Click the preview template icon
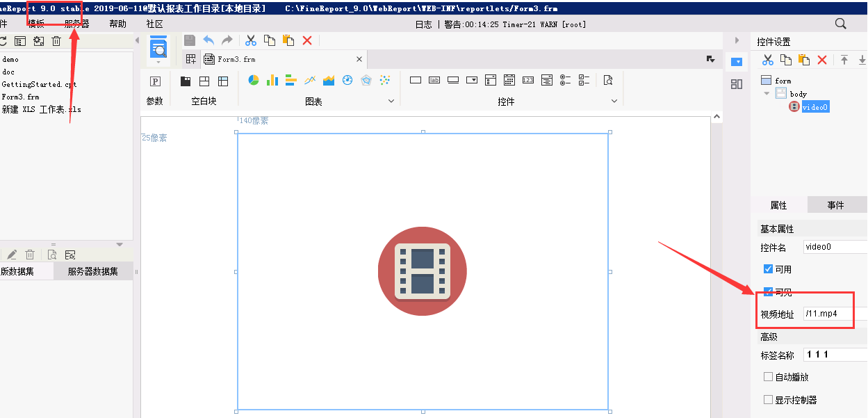The width and height of the screenshot is (868, 418). 158,47
